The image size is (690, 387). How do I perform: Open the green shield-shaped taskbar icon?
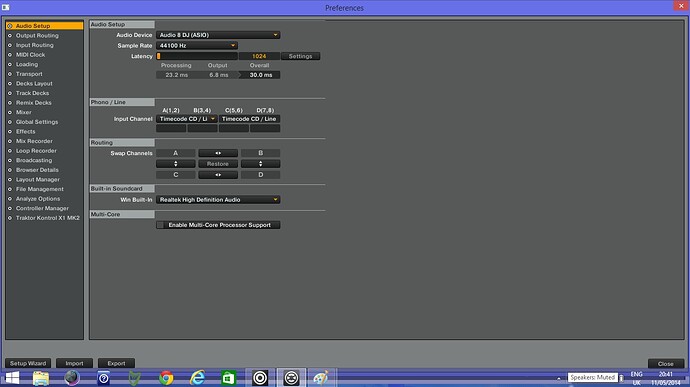coord(135,378)
